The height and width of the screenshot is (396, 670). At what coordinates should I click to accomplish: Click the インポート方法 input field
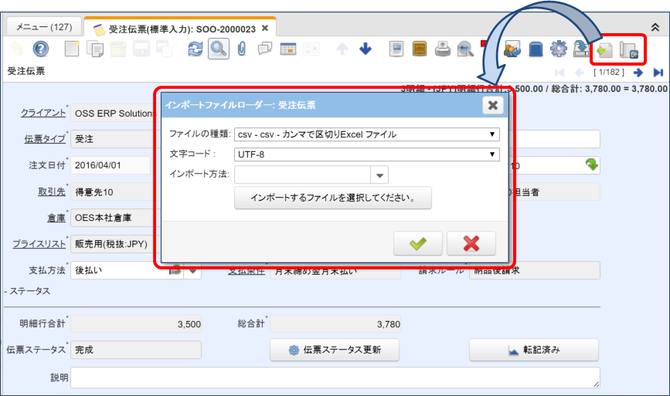tap(302, 175)
